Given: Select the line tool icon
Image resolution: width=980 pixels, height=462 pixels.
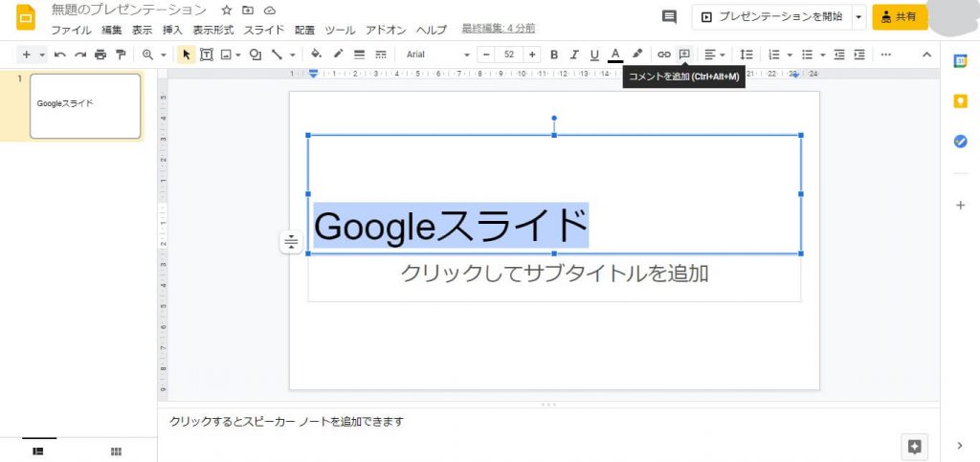Looking at the screenshot, I should 277,55.
